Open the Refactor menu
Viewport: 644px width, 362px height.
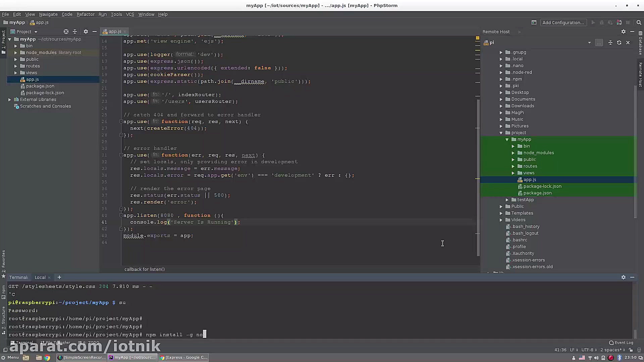(x=85, y=14)
